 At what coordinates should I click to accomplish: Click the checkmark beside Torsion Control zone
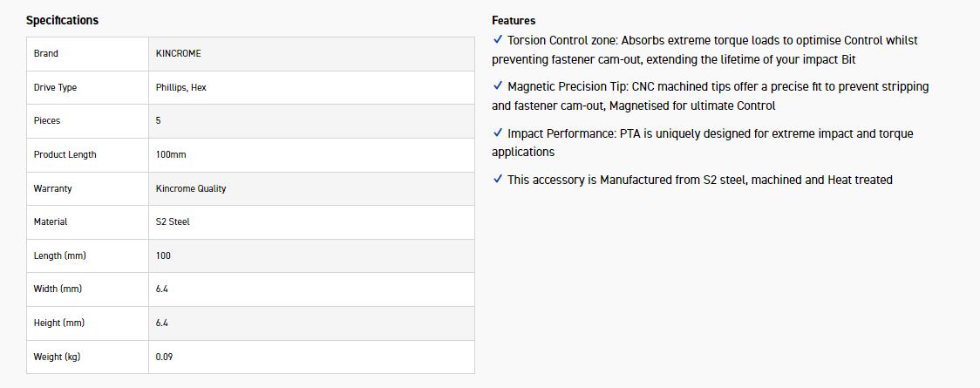[498, 40]
